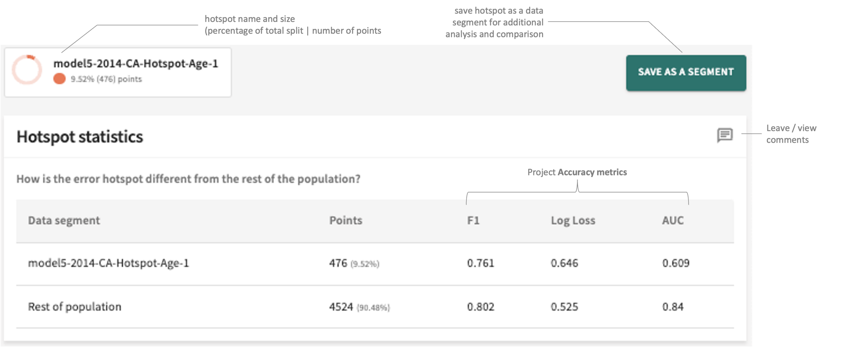Click the Save As A Segment button

(x=686, y=72)
